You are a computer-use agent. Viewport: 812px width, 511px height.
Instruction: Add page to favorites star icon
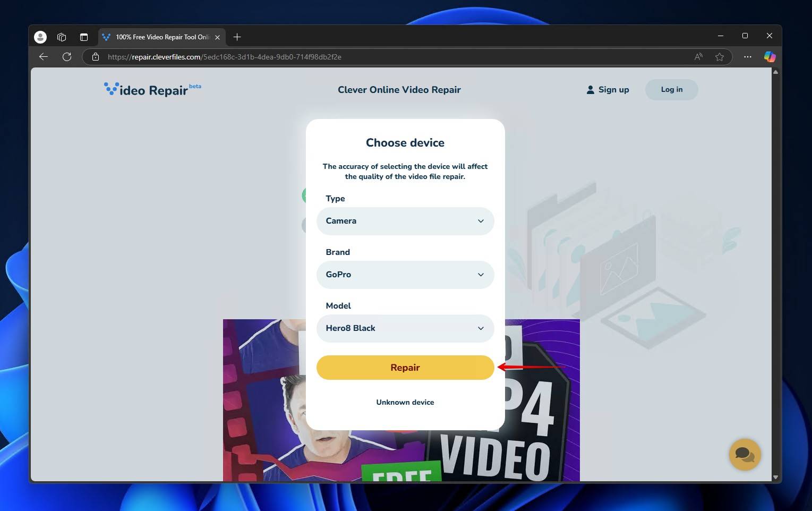(720, 57)
